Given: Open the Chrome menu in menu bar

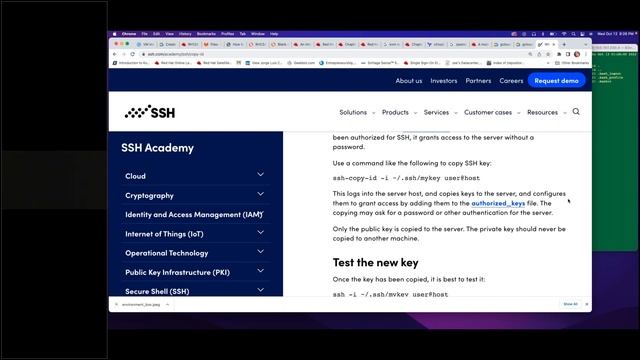Looking at the screenshot, I should coord(129,34).
